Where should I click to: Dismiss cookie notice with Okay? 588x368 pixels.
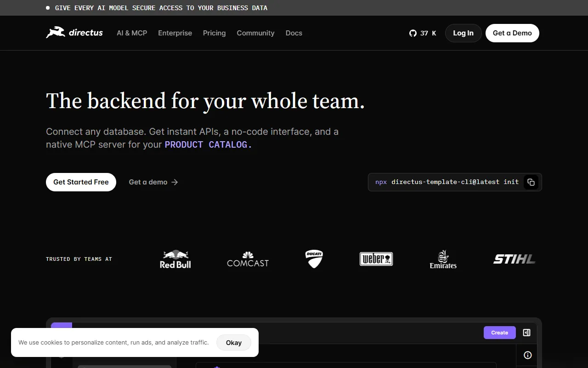pyautogui.click(x=234, y=343)
